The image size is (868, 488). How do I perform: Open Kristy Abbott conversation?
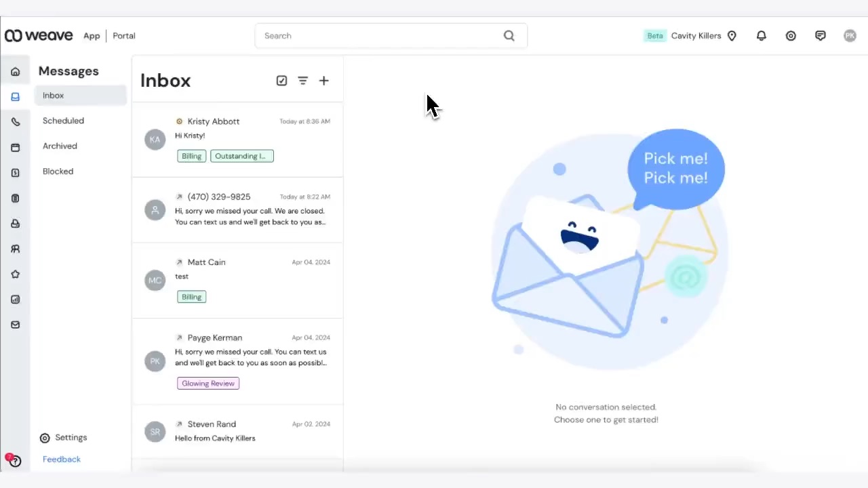coord(237,139)
